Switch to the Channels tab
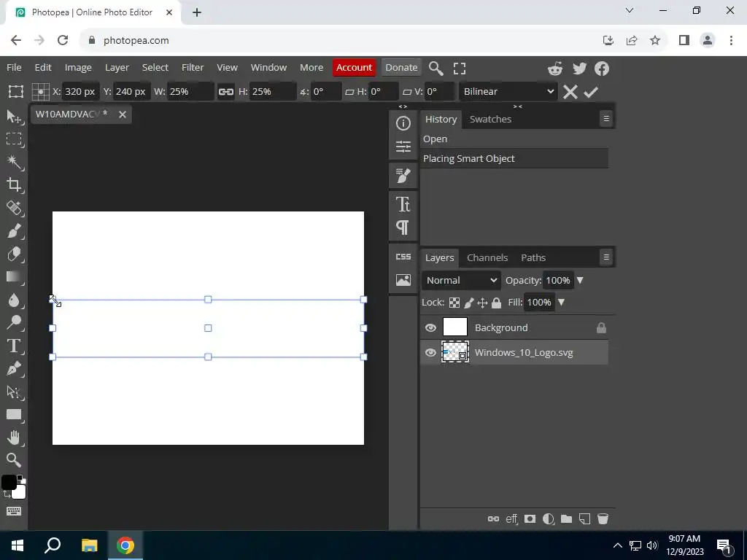This screenshot has height=560, width=747. tap(487, 257)
